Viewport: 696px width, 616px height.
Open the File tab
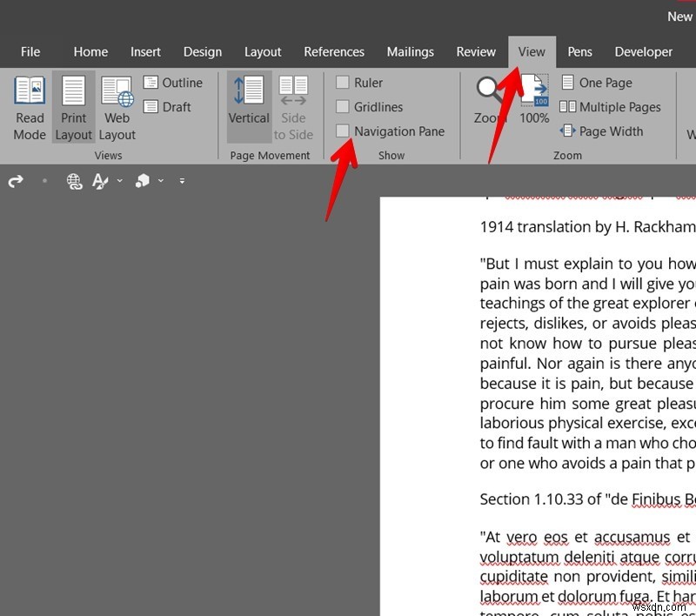tap(30, 52)
